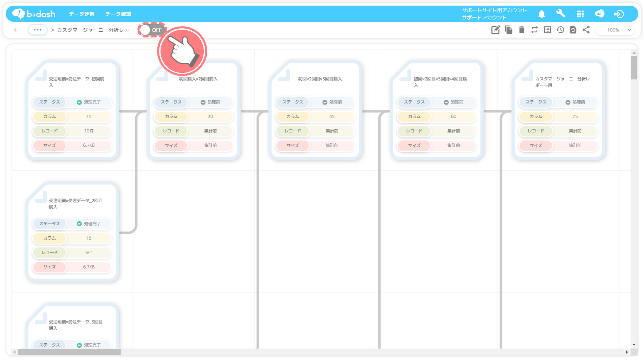The height and width of the screenshot is (362, 644).
Task: Go back with the left arrow
Action: tap(16, 30)
